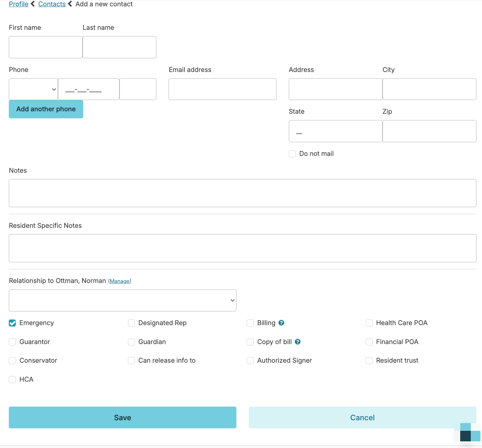Click the phone extension field
This screenshot has width=482, height=448.
click(x=138, y=89)
